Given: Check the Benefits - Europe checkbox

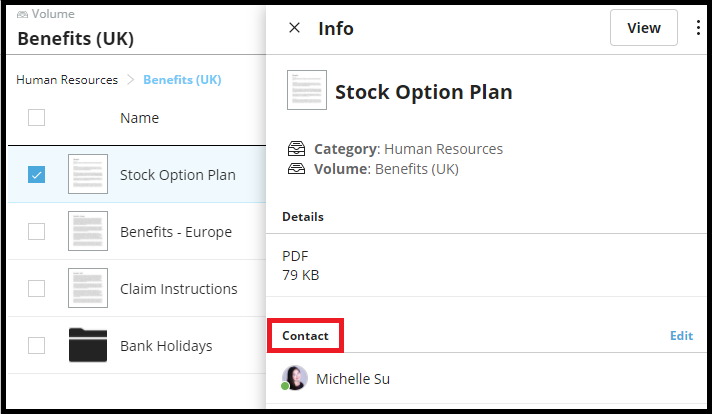Looking at the screenshot, I should pos(36,231).
